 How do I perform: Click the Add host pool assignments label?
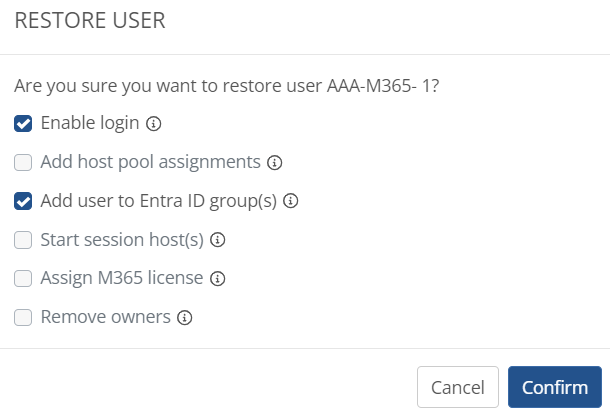[151, 162]
